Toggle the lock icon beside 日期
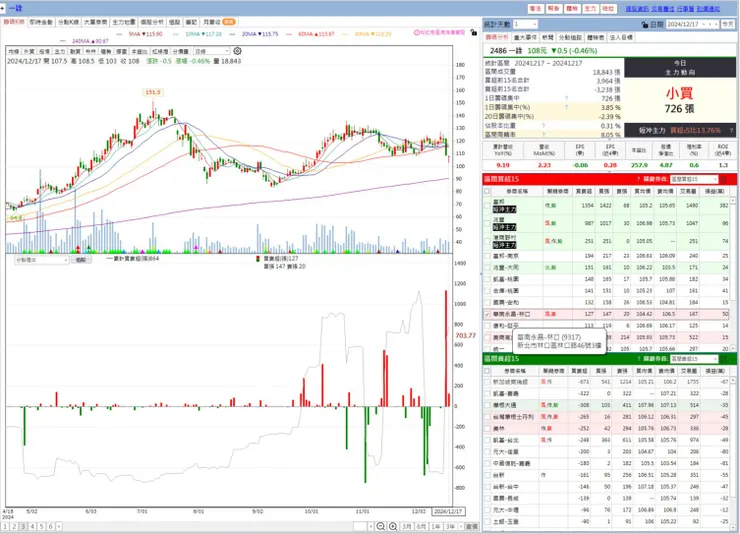The height and width of the screenshot is (534, 740). tap(645, 25)
